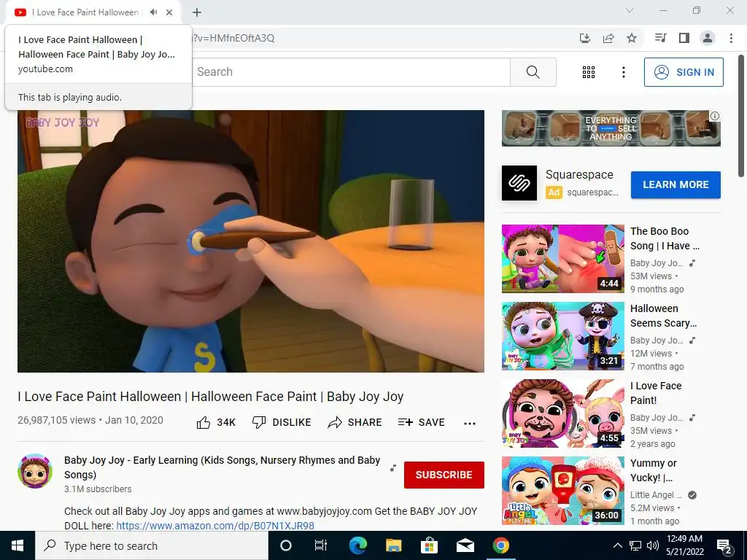Screen dimensions: 747x560
Task: Click 3.1M subscribers text
Action: click(x=98, y=489)
